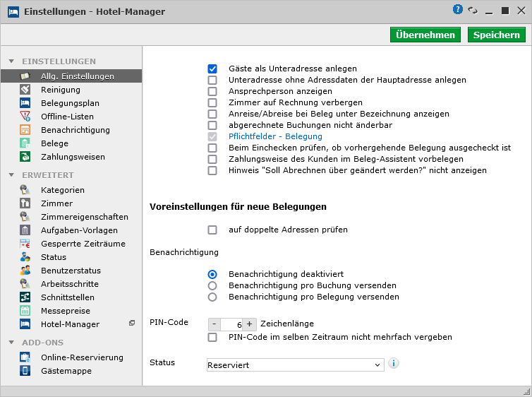Click the Benutzerstatus users icon
This screenshot has width=532, height=397.
[x=25, y=271]
